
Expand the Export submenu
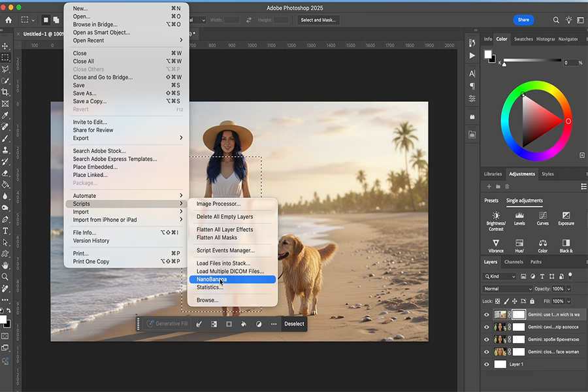click(127, 138)
